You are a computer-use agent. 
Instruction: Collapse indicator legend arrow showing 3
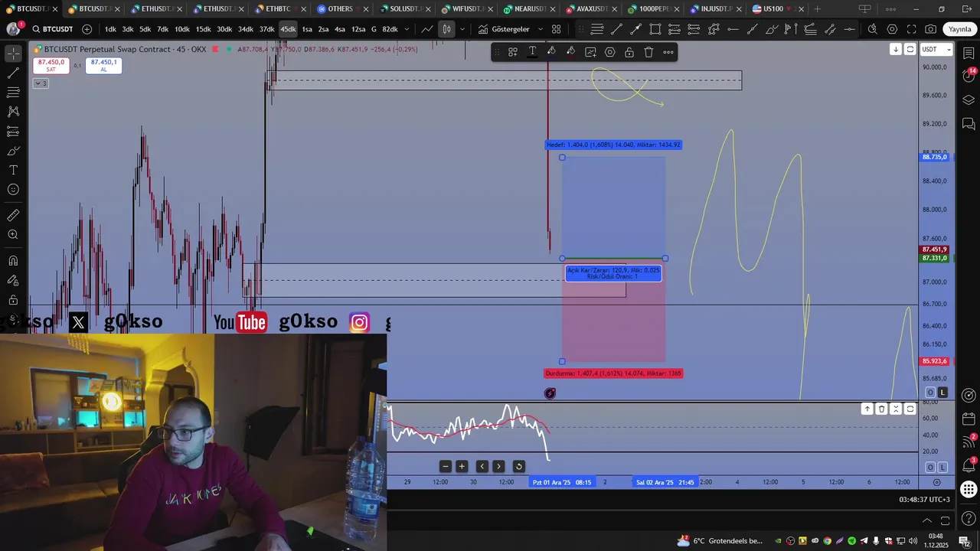point(41,83)
